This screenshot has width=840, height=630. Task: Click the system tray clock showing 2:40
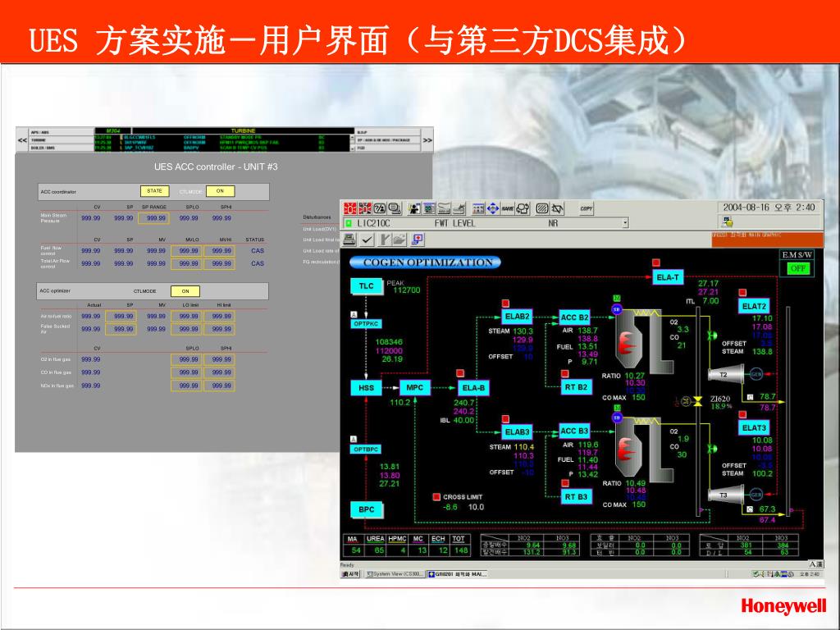(810, 574)
